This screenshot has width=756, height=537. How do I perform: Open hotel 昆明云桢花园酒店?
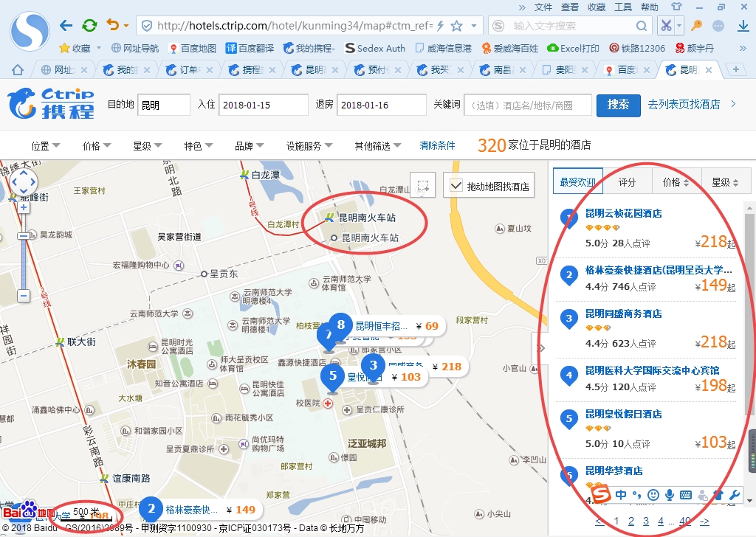(x=623, y=213)
